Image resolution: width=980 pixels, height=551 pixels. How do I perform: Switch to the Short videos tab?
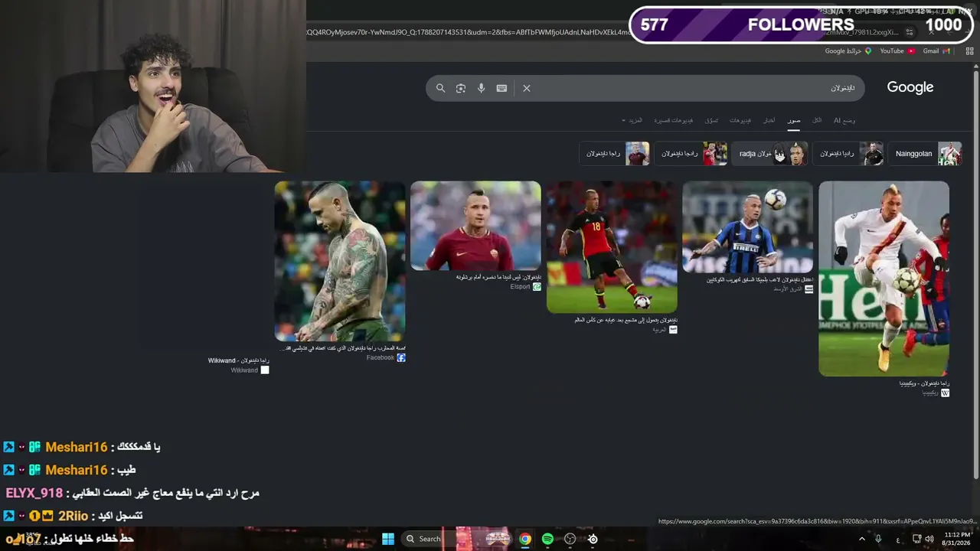(674, 120)
